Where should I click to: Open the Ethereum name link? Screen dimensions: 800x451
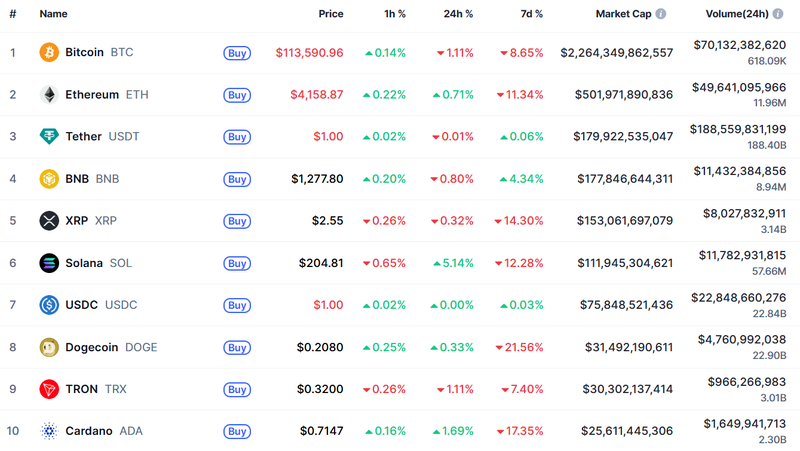pos(92,95)
